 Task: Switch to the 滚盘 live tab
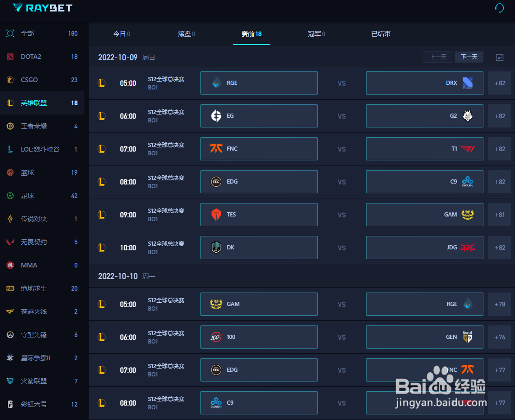[187, 34]
